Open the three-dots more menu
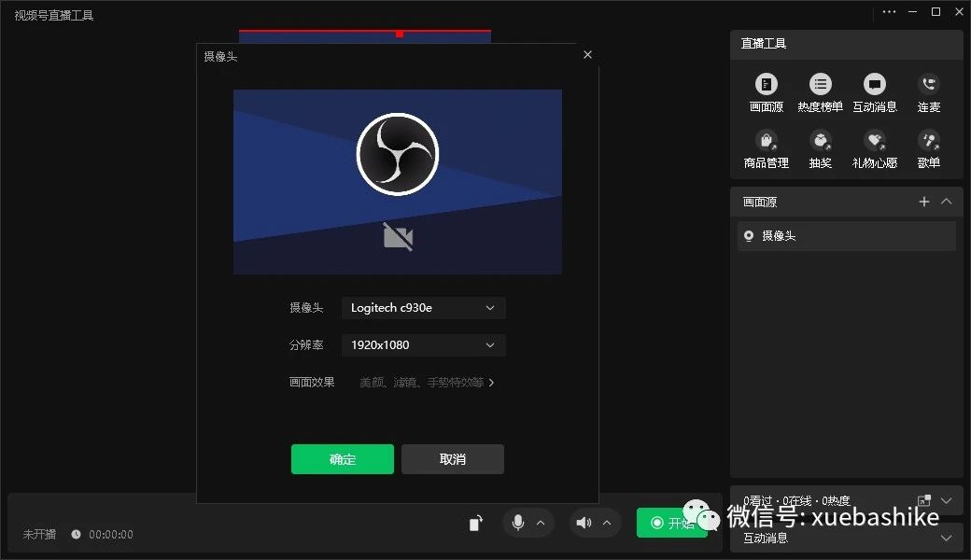The width and height of the screenshot is (971, 560). point(889,12)
